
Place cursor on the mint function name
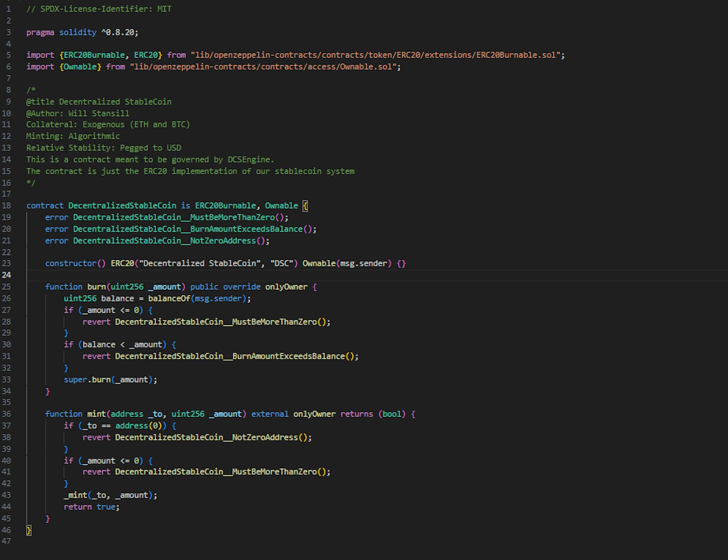coord(96,414)
